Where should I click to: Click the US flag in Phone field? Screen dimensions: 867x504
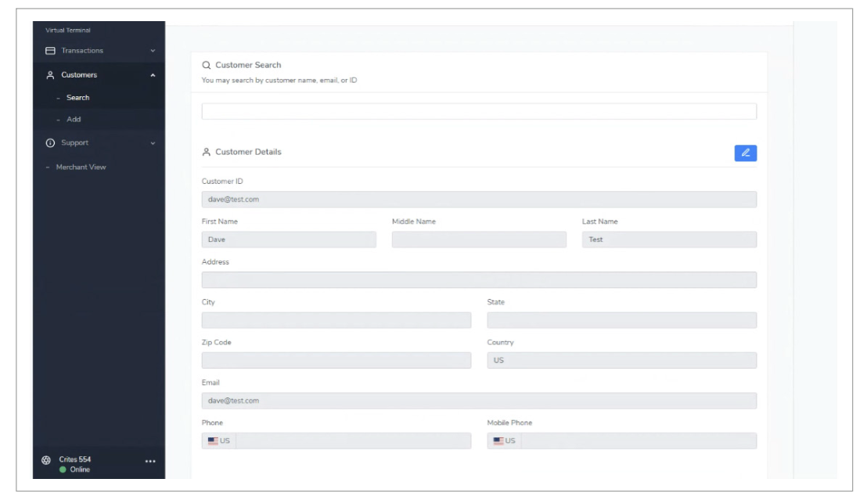coord(213,441)
